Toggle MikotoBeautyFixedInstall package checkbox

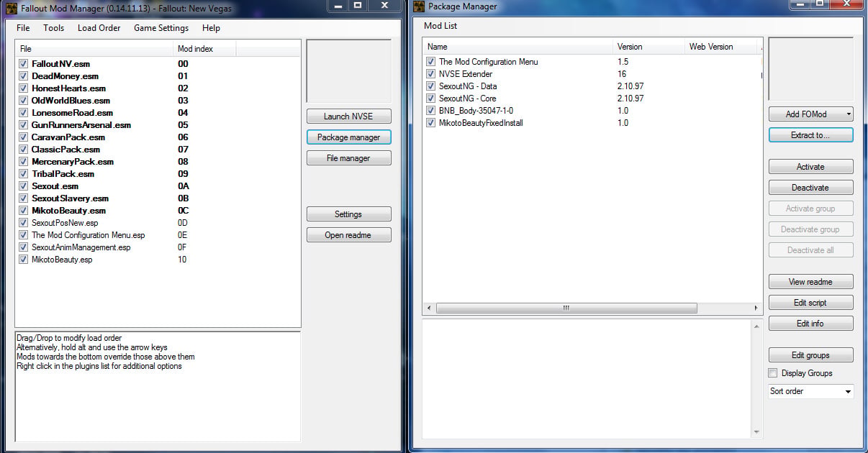[430, 123]
